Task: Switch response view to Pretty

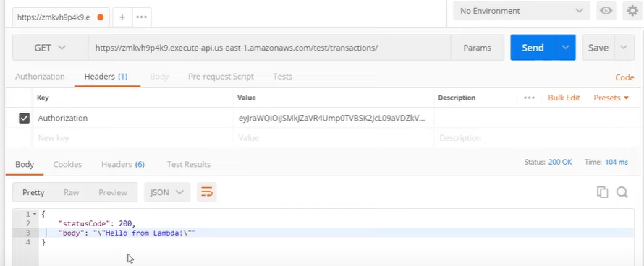Action: (33, 192)
